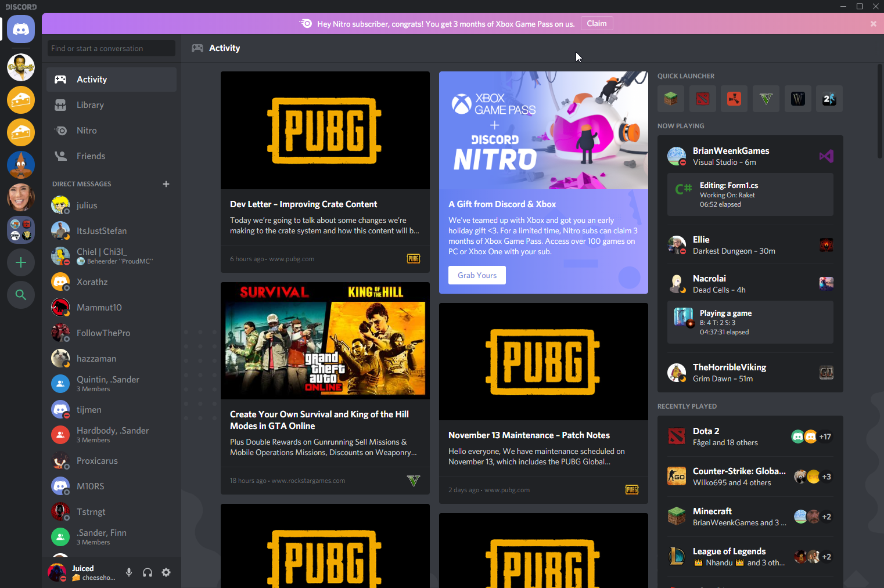Click the Discord Home logo button
884x588 pixels.
pyautogui.click(x=21, y=29)
